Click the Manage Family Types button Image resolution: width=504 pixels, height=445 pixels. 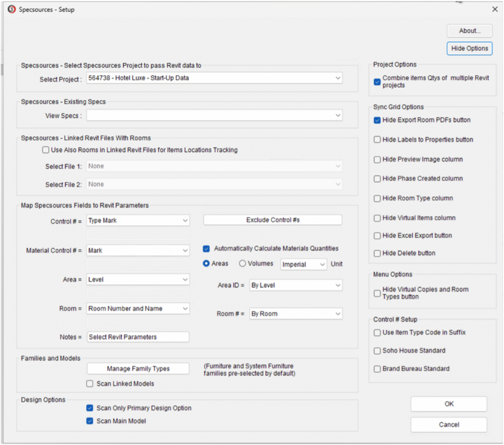(x=138, y=369)
